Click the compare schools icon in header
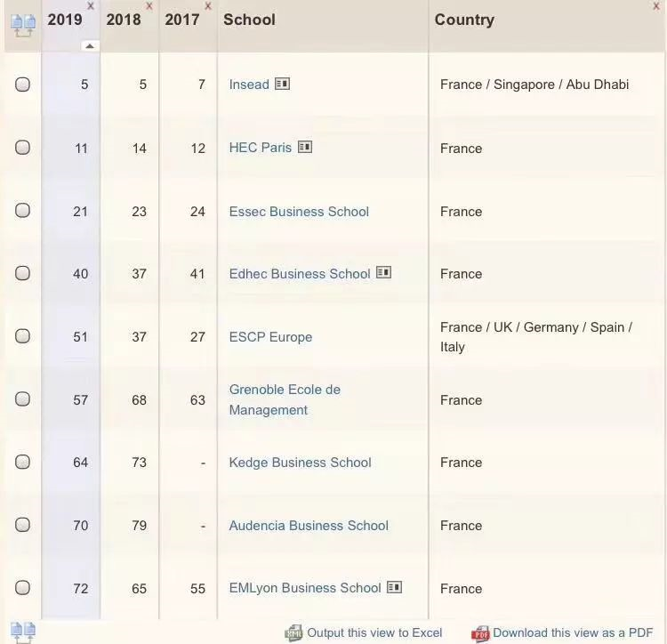Viewport: 667px width, 644px height. click(23, 27)
